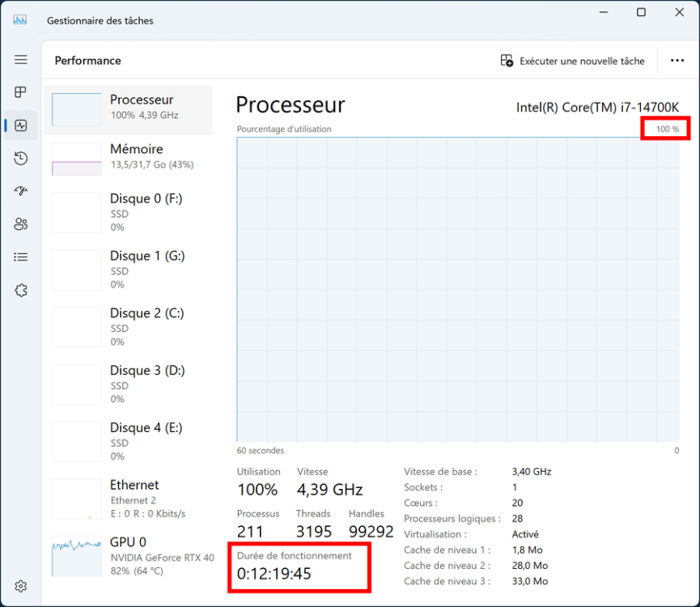Screen dimensions: 700x607
Task: Open the hamburger navigation menu
Action: coord(21,60)
